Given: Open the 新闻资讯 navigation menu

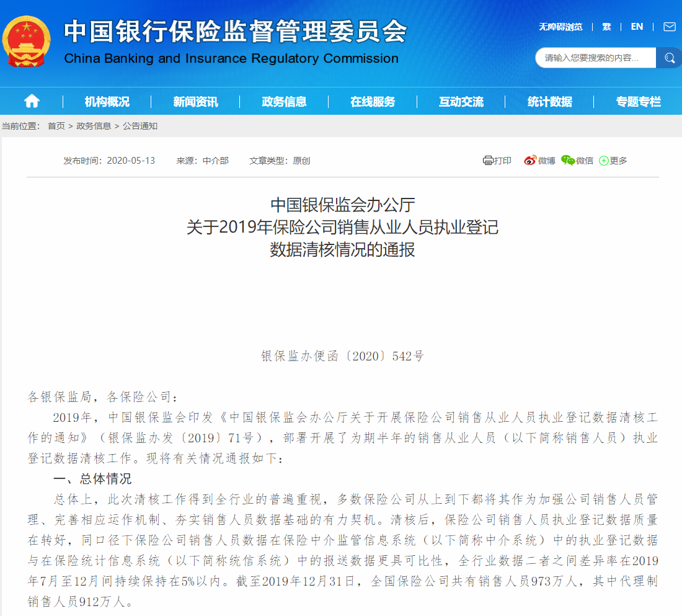Looking at the screenshot, I should tap(196, 102).
